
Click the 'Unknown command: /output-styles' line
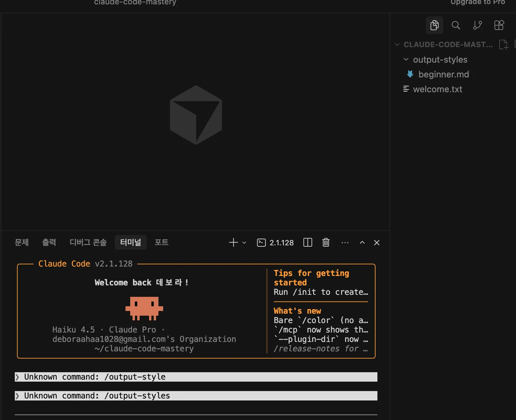196,396
